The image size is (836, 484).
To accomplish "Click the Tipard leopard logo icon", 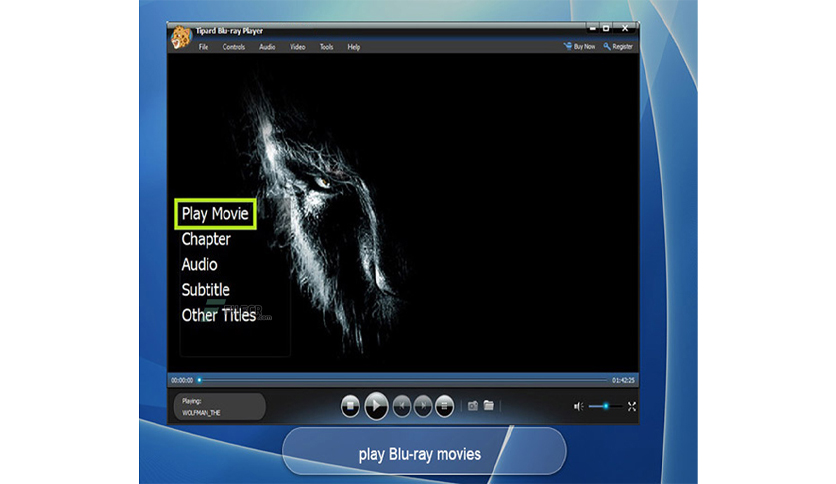I will pyautogui.click(x=181, y=37).
